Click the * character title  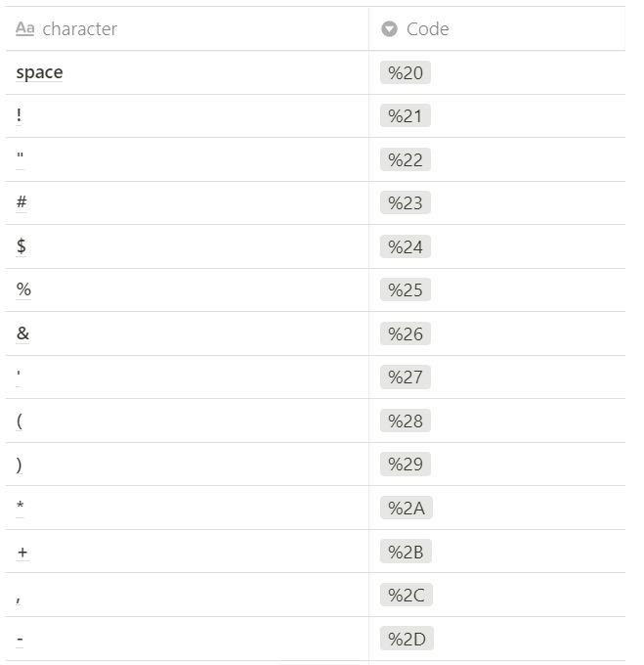21,508
